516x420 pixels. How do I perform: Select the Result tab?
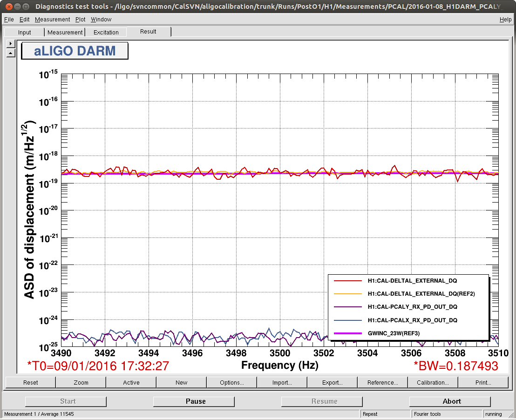(148, 32)
